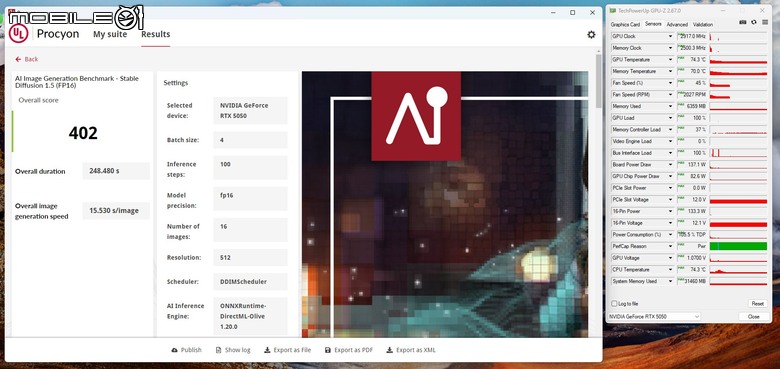The height and width of the screenshot is (369, 780).
Task: Click GPU Clock reading 2917.0 MHz
Action: click(x=691, y=36)
